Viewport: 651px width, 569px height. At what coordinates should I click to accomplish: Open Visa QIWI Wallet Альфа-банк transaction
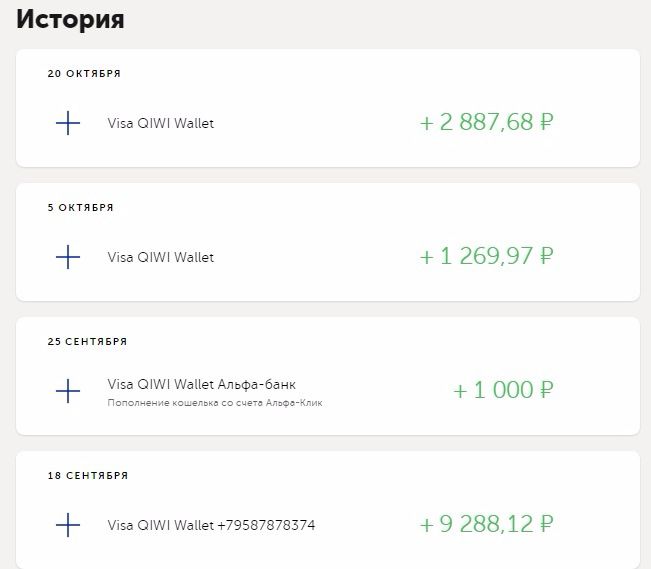click(x=201, y=384)
